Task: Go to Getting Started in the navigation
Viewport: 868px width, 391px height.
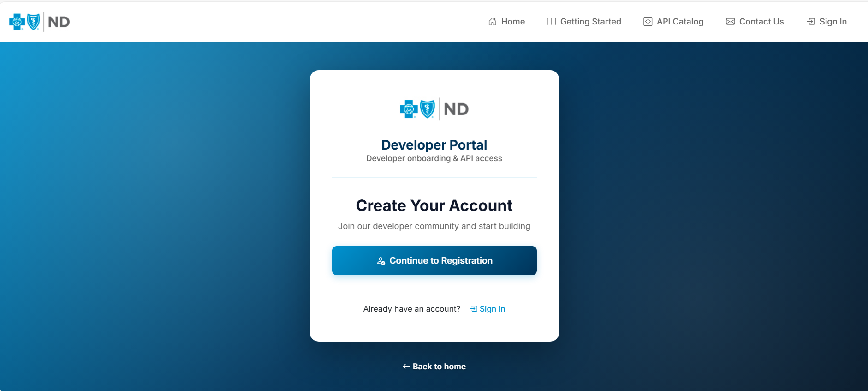Action: click(x=590, y=22)
